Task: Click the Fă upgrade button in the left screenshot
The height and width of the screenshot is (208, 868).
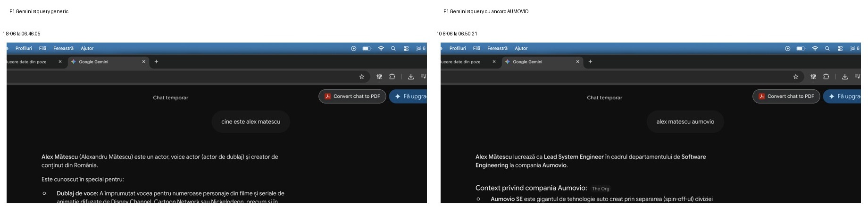Action: pyautogui.click(x=408, y=96)
